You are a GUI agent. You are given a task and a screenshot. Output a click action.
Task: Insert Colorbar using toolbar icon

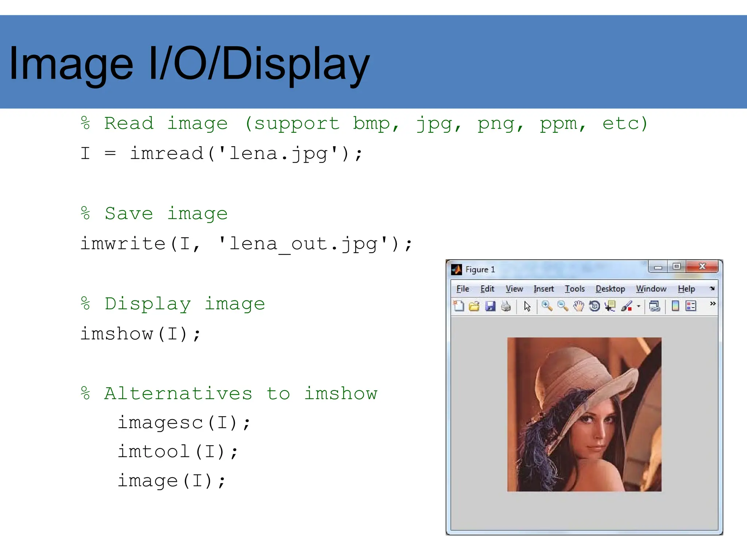coord(675,306)
